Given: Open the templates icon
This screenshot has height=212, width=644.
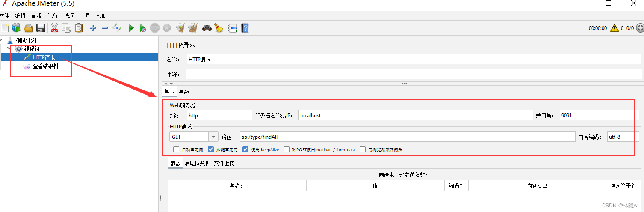Looking at the screenshot, I should click(16, 28).
